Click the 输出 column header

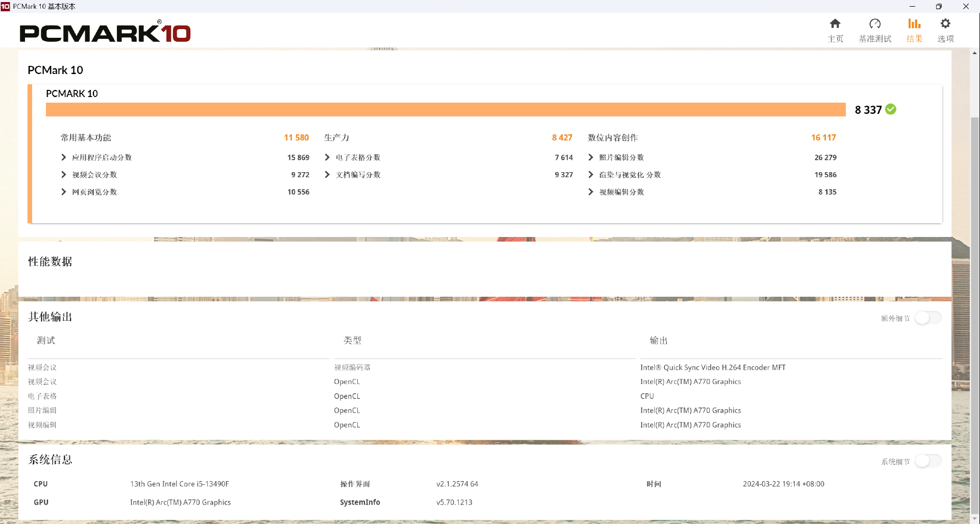click(x=658, y=340)
